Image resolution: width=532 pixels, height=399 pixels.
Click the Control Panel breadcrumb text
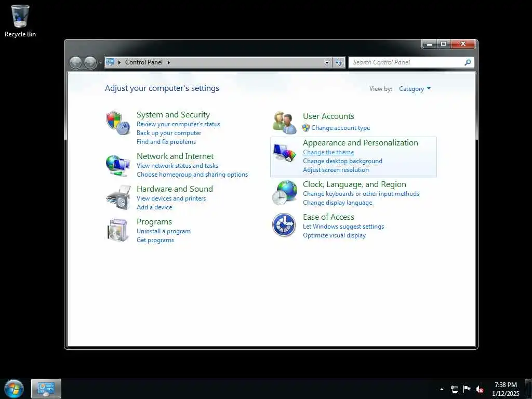click(x=144, y=62)
